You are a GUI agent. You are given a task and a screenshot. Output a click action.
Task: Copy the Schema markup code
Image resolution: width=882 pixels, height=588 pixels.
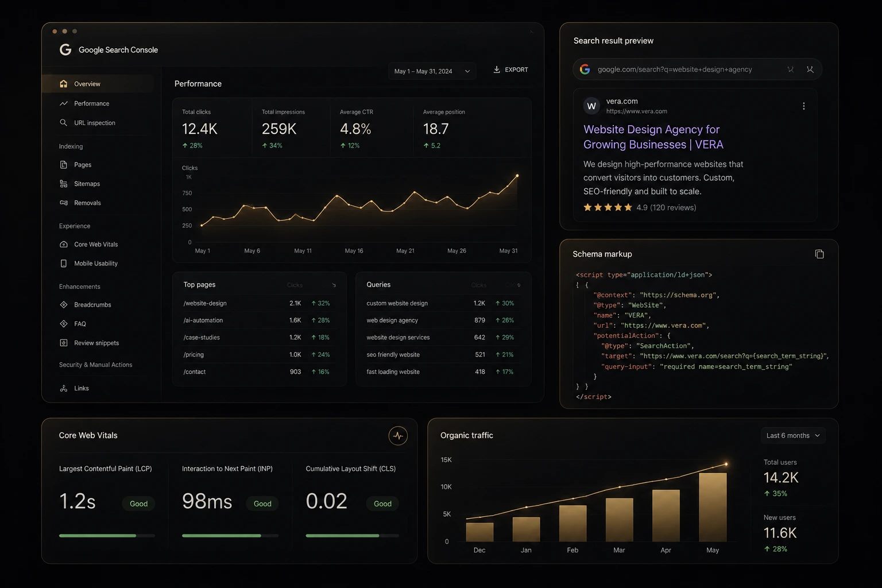(x=819, y=254)
